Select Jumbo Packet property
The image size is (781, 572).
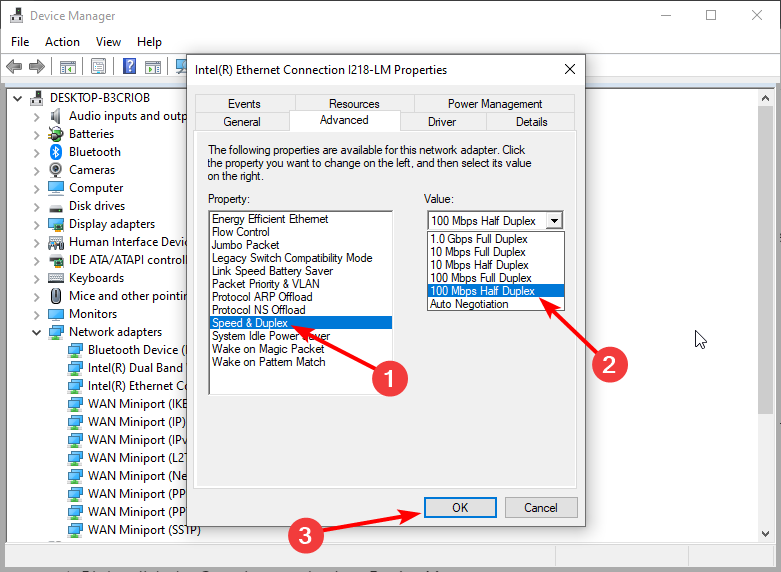click(x=301, y=245)
